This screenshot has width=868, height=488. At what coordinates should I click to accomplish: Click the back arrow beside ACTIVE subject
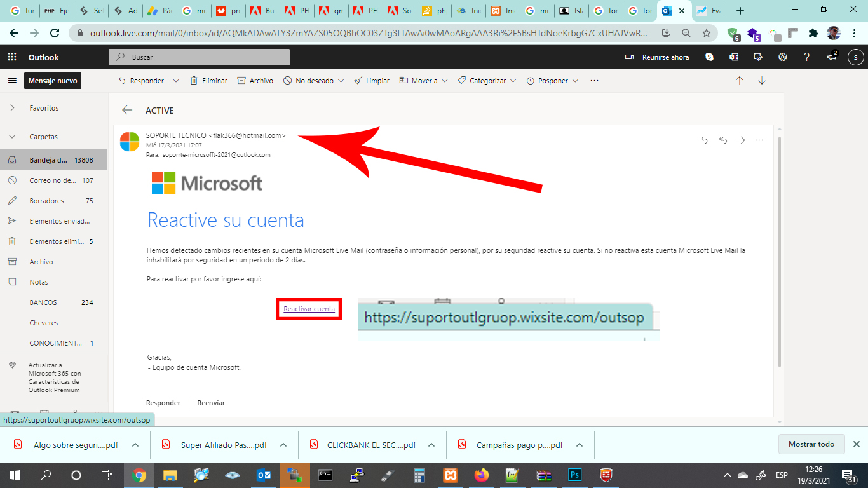127,111
